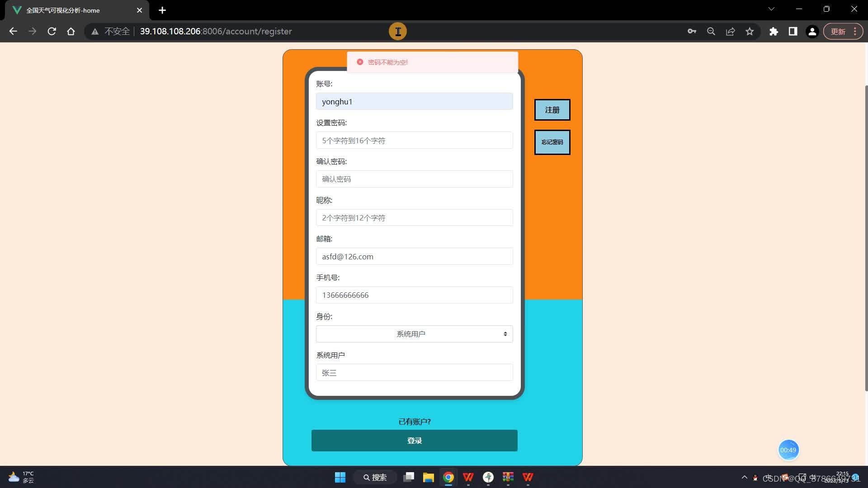This screenshot has height=488, width=868.
Task: Close the 全国天气可视化分析-home tab
Action: [x=139, y=10]
